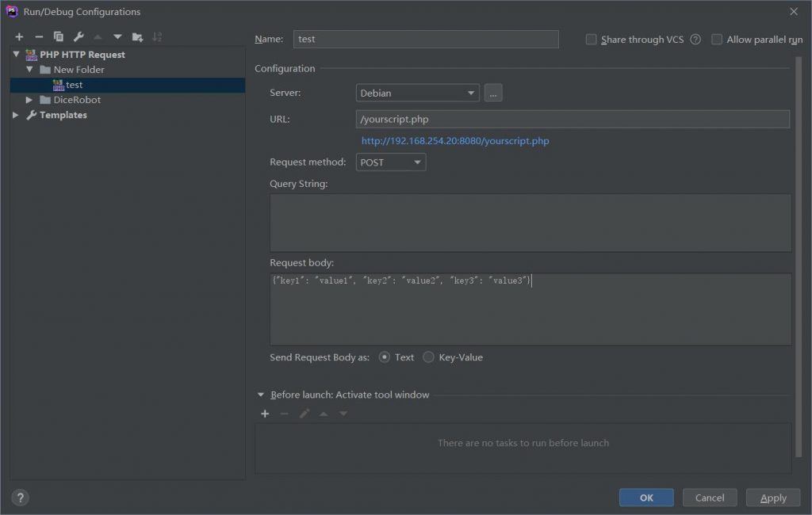The width and height of the screenshot is (812, 515).
Task: Click the URL input field
Action: click(x=573, y=119)
